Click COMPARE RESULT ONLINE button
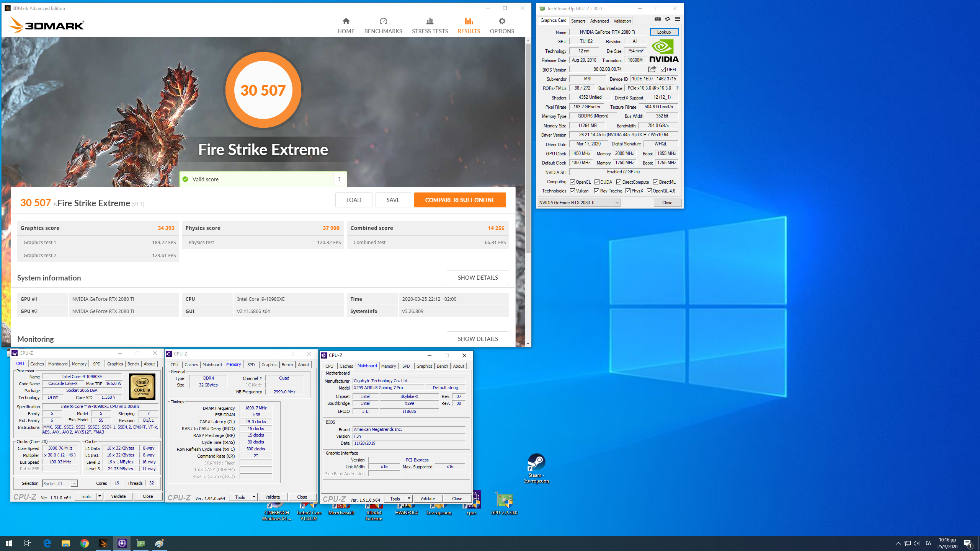Screen dimensions: 980x551 460,200
